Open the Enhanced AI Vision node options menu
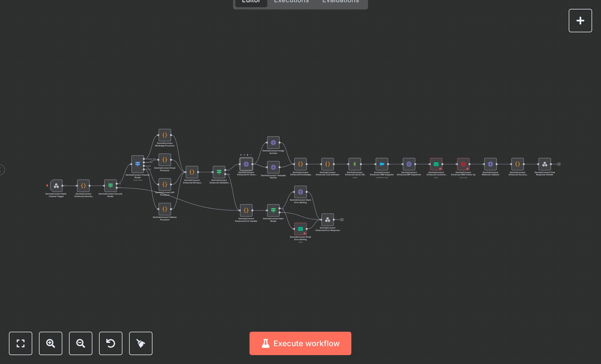This screenshot has height=364, width=601. (x=251, y=155)
